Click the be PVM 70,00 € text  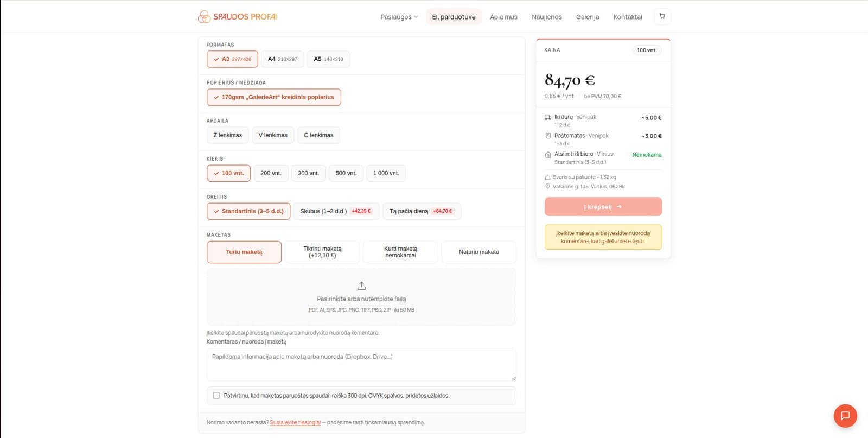point(602,96)
